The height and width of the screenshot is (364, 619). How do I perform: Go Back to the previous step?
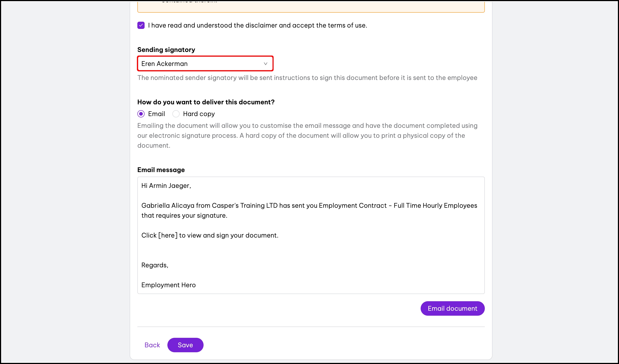pos(152,345)
